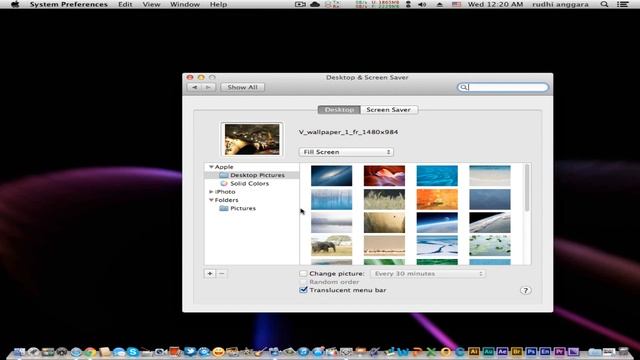Image resolution: width=640 pixels, height=360 pixels.
Task: Open Spotlight search in the menu bar
Action: point(604,4)
